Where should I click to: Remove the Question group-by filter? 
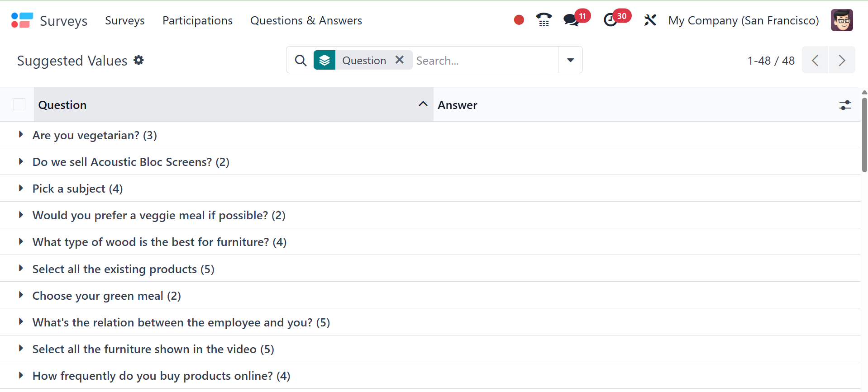click(400, 60)
